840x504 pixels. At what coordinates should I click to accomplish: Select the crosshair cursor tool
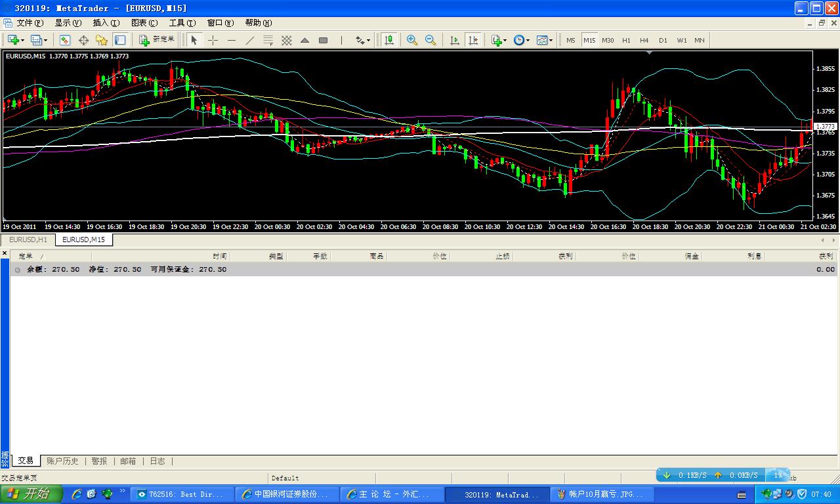[x=213, y=40]
